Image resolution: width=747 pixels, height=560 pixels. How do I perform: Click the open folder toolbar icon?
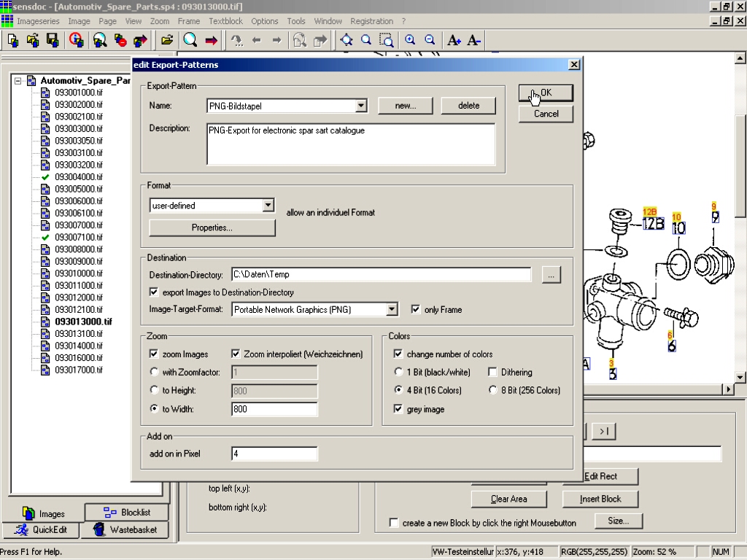click(x=167, y=40)
